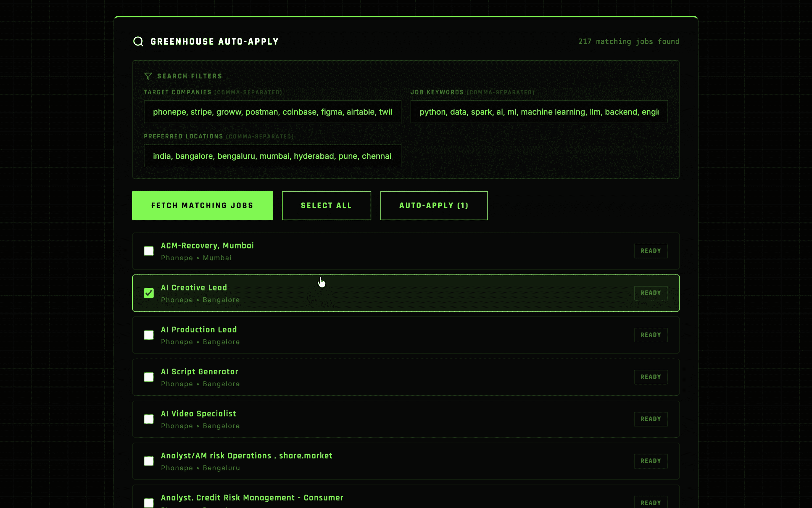The width and height of the screenshot is (812, 508).
Task: Click READY badge on AI Creative Lead row
Action: (x=651, y=293)
